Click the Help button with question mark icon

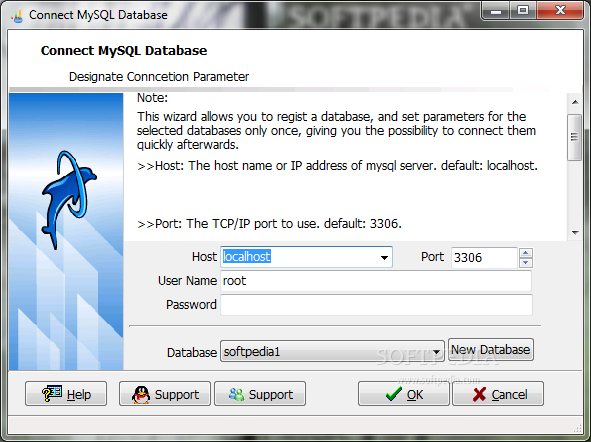66,394
